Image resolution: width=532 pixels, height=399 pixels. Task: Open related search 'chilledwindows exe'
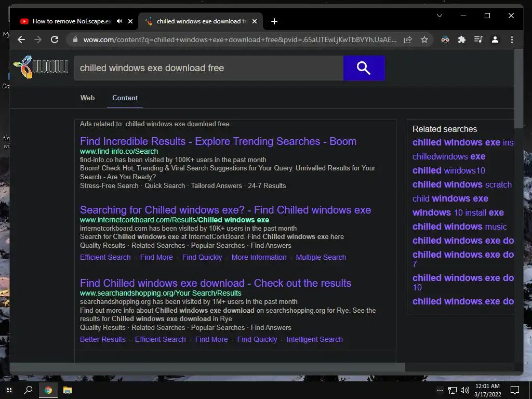449,156
